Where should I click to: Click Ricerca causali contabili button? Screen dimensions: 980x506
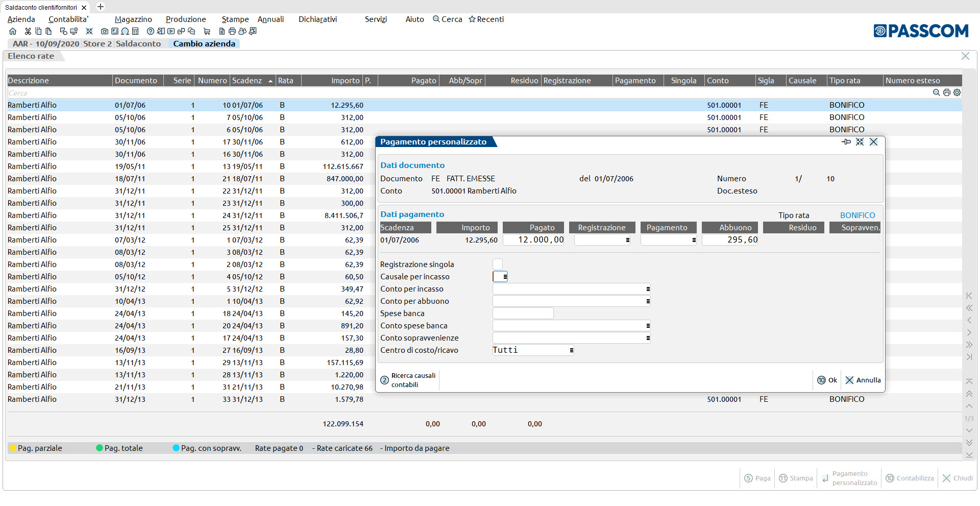pyautogui.click(x=408, y=380)
